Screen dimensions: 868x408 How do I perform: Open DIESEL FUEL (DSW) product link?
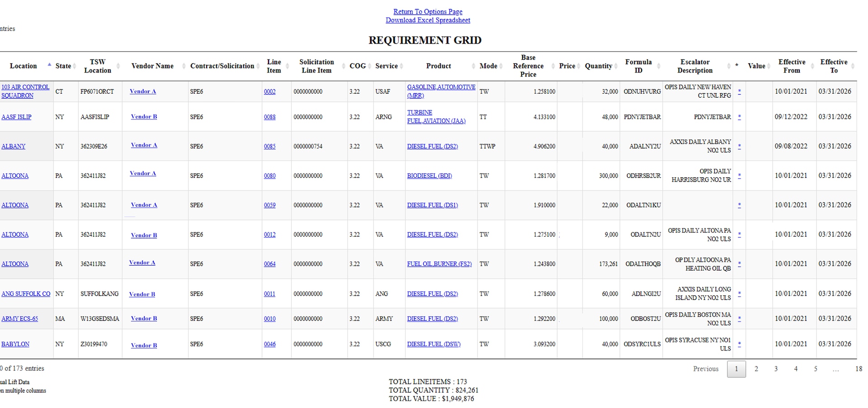(x=434, y=344)
